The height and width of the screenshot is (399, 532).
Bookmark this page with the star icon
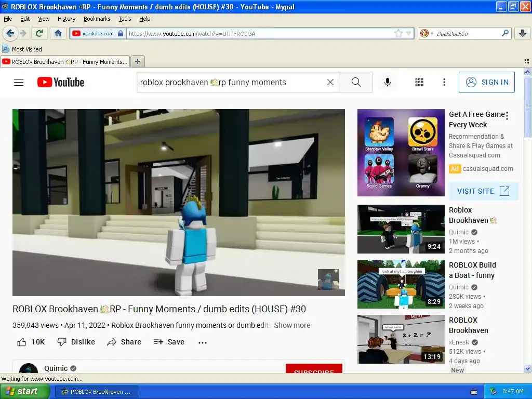tap(398, 33)
